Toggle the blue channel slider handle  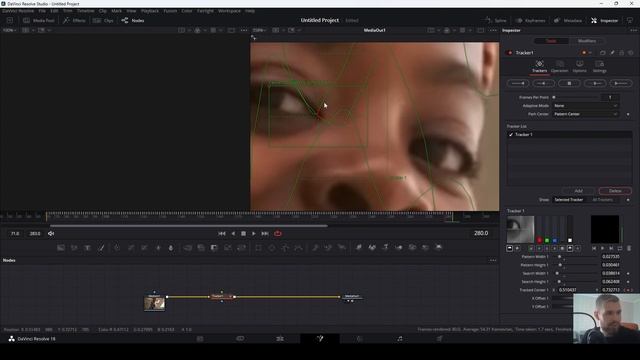pos(555,240)
